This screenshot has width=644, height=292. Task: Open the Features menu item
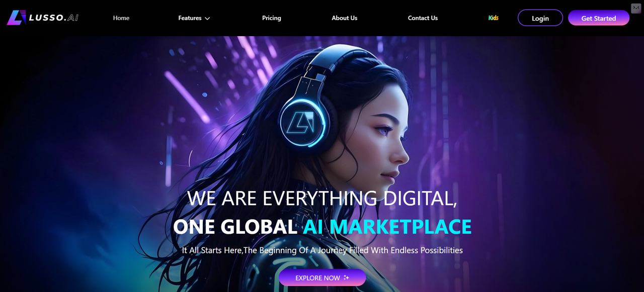coord(190,18)
